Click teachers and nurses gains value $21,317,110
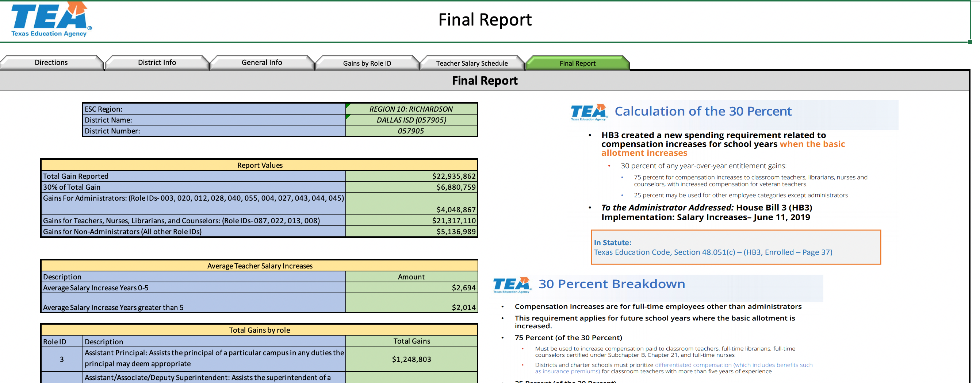Viewport: 980px width, 383px height. pos(411,220)
